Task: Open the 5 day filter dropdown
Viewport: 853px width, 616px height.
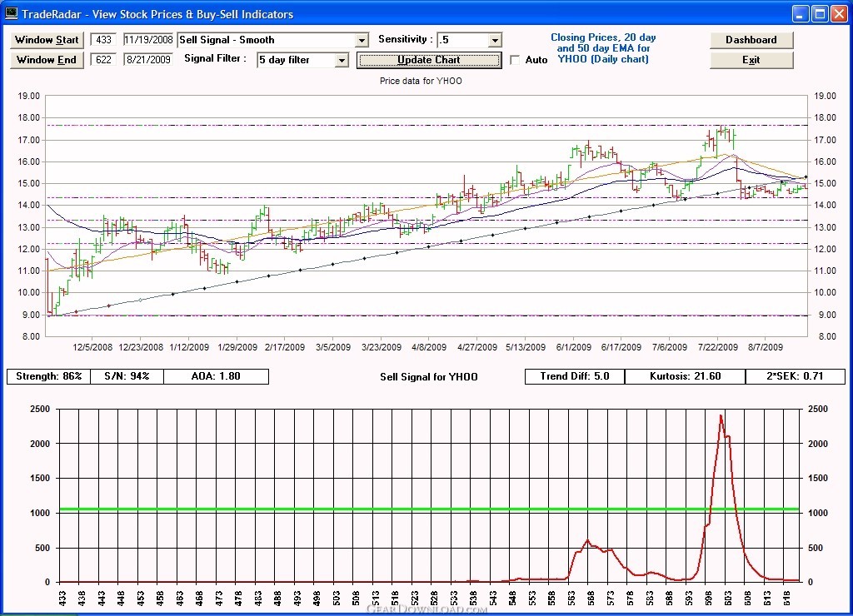Action: [342, 60]
